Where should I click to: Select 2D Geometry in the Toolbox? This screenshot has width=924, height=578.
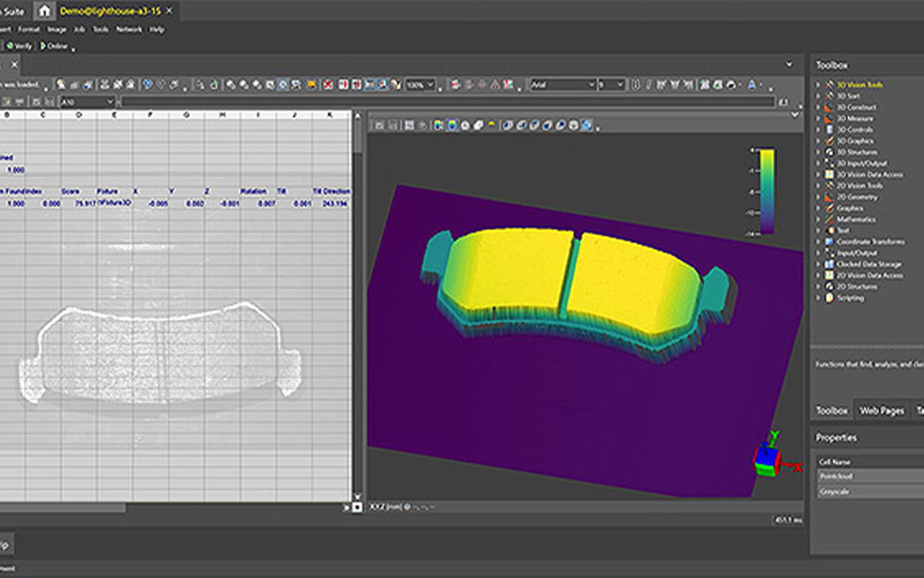(857, 197)
